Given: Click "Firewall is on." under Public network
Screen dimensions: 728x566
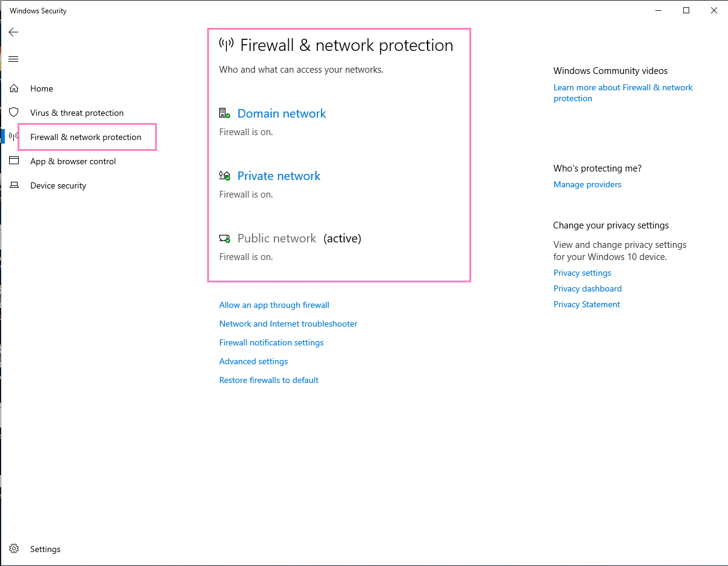Looking at the screenshot, I should click(246, 256).
